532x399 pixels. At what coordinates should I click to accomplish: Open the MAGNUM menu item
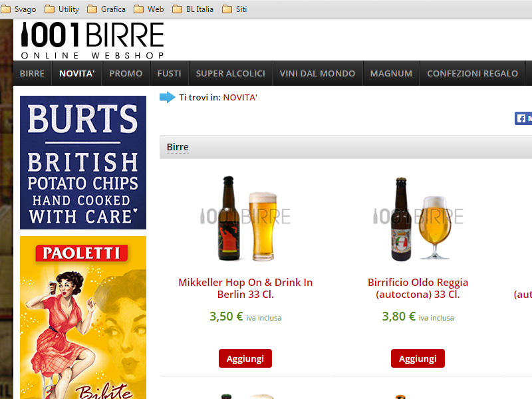tap(391, 73)
